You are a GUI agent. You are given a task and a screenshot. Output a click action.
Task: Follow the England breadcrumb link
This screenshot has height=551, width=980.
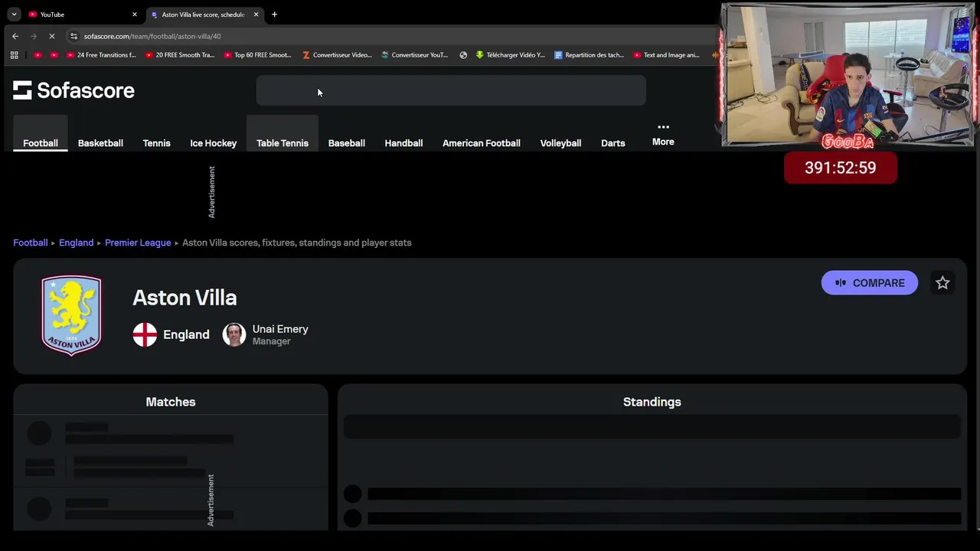pyautogui.click(x=76, y=243)
